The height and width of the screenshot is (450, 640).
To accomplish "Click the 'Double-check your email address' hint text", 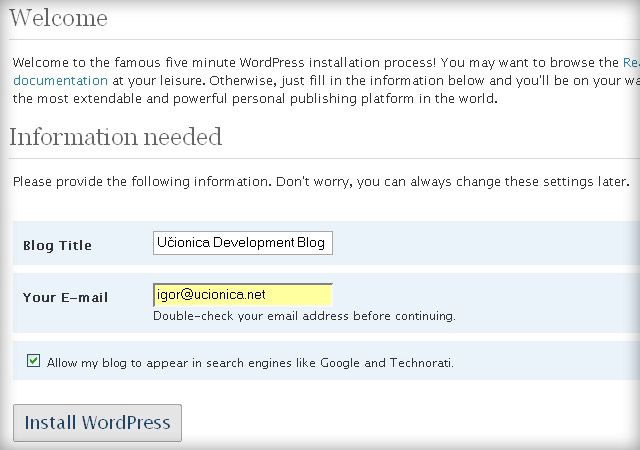I will (304, 316).
